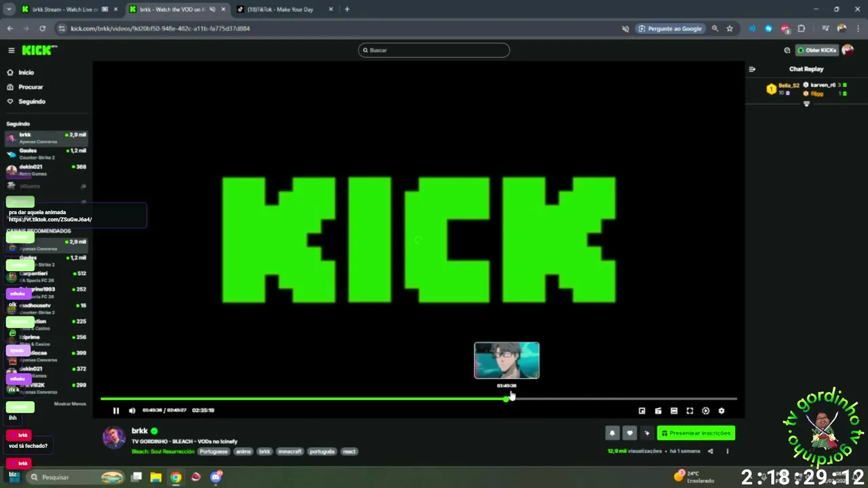The width and height of the screenshot is (868, 488).
Task: Open brkk channel avatar below video
Action: pos(114,438)
